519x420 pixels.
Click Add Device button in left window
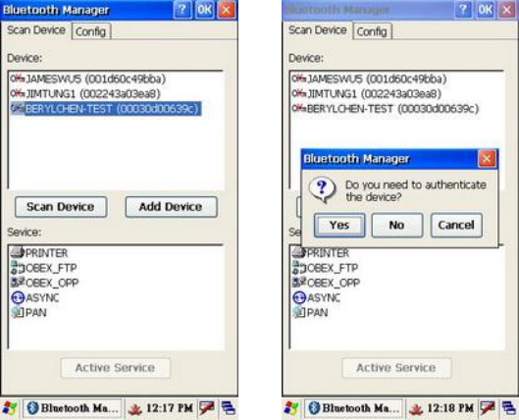coord(171,207)
